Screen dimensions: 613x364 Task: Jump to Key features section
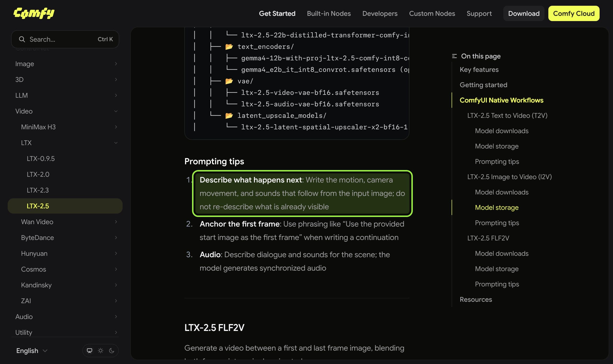pyautogui.click(x=479, y=70)
